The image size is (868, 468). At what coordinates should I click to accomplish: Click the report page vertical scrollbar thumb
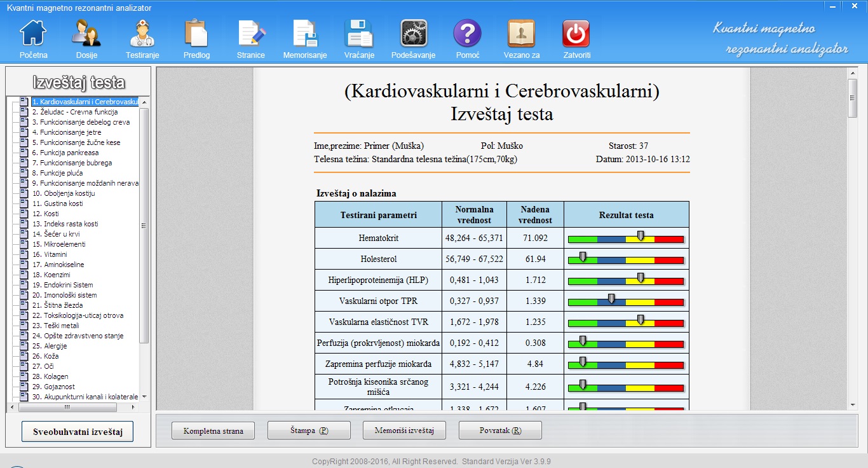853,99
